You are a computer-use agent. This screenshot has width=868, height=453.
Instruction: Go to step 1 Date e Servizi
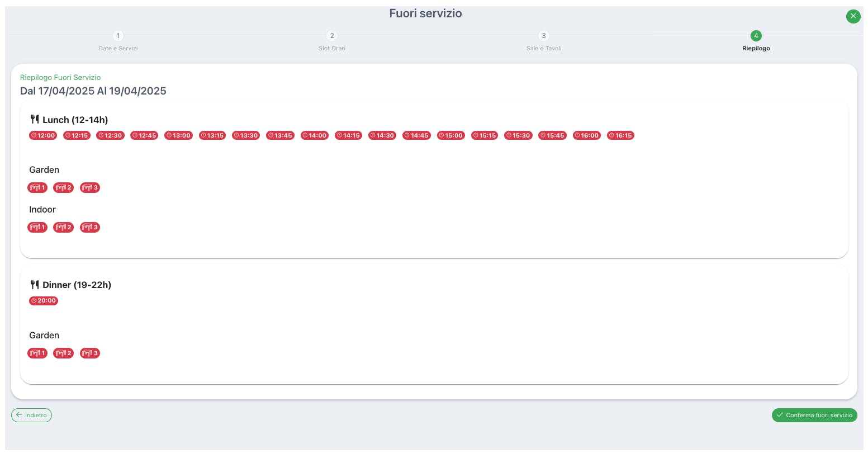click(118, 36)
